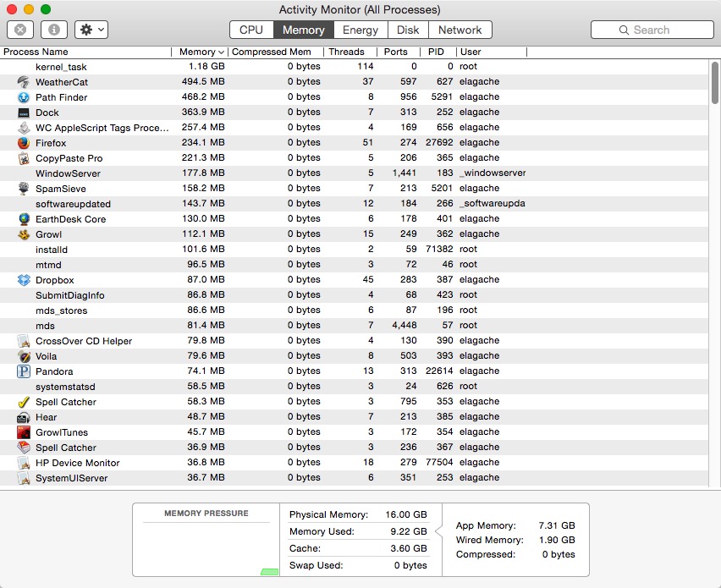The width and height of the screenshot is (721, 588).
Task: Sort by the PID column header
Action: click(x=438, y=52)
